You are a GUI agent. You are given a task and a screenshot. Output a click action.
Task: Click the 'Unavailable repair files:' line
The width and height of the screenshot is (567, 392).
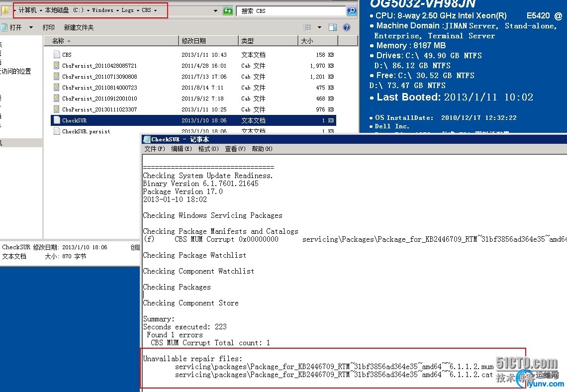pyautogui.click(x=193, y=358)
